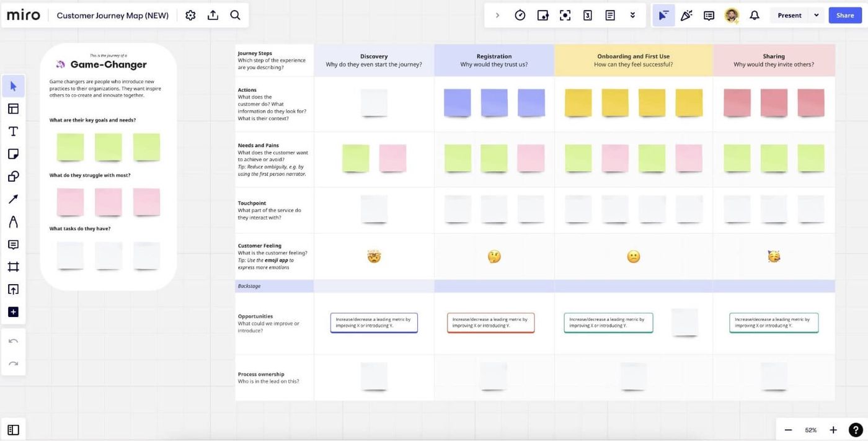868x441 pixels.
Task: Click 'What do they struggle with most?' heading
Action: (x=90, y=175)
